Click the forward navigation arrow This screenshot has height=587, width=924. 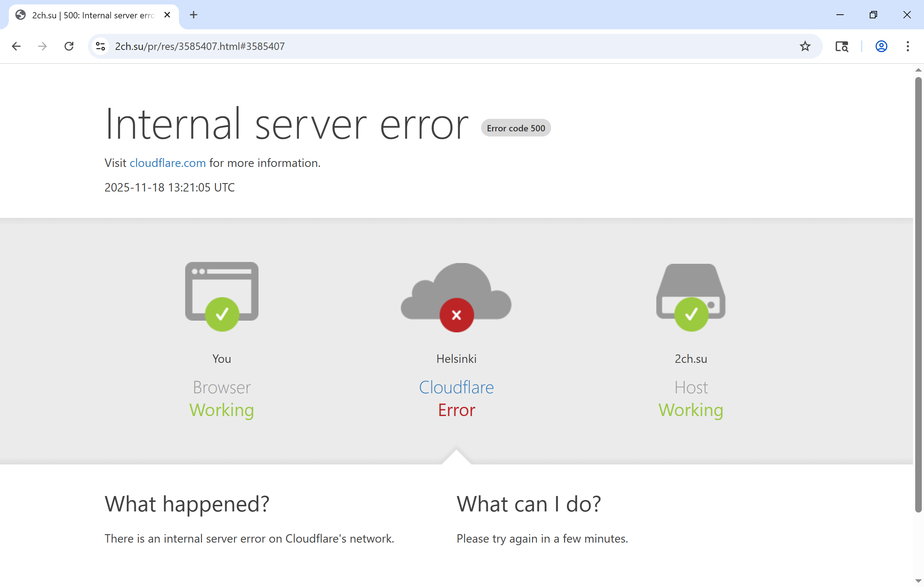coord(42,47)
